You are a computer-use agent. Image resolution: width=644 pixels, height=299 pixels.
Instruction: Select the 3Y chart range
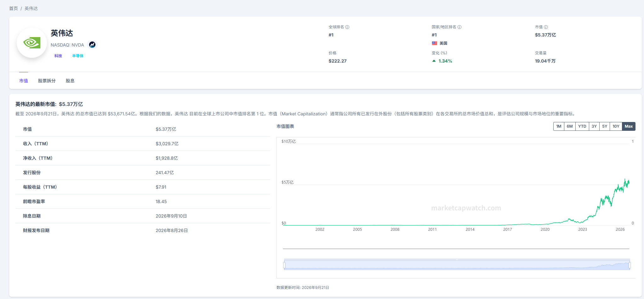pos(594,126)
